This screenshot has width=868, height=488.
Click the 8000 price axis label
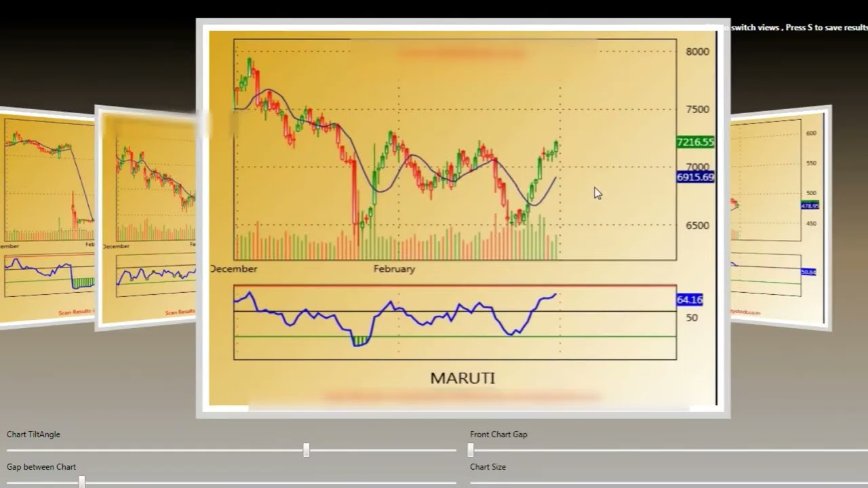[697, 52]
